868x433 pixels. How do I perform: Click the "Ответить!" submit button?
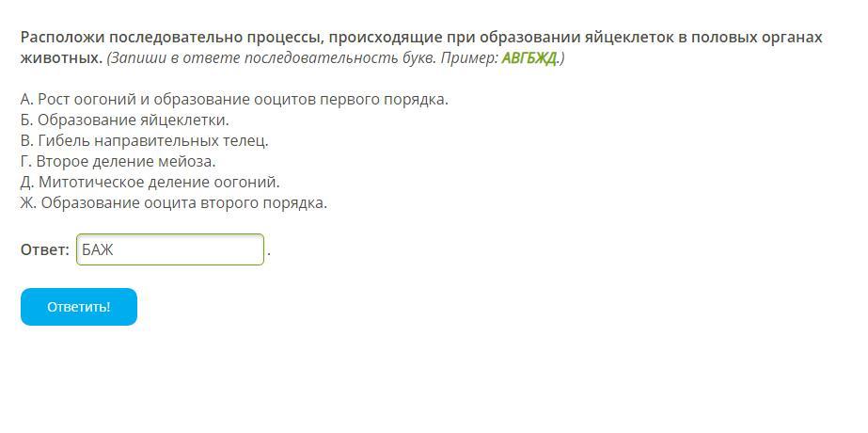pyautogui.click(x=79, y=307)
